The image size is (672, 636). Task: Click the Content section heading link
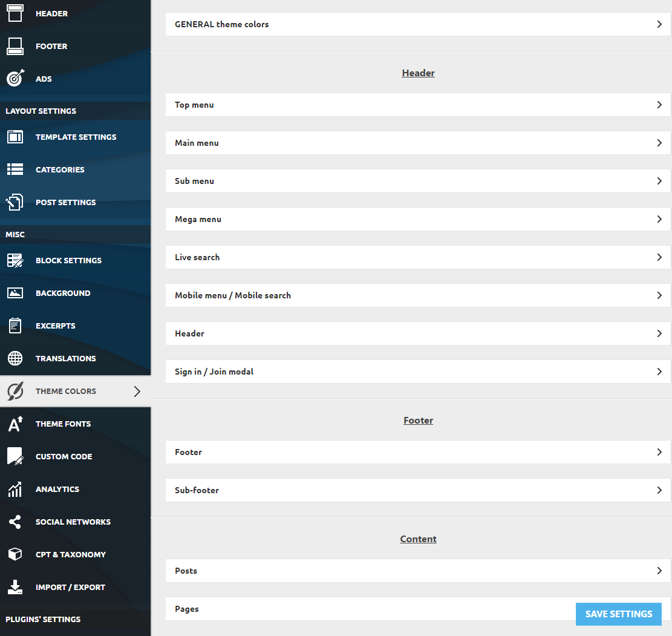coord(419,539)
